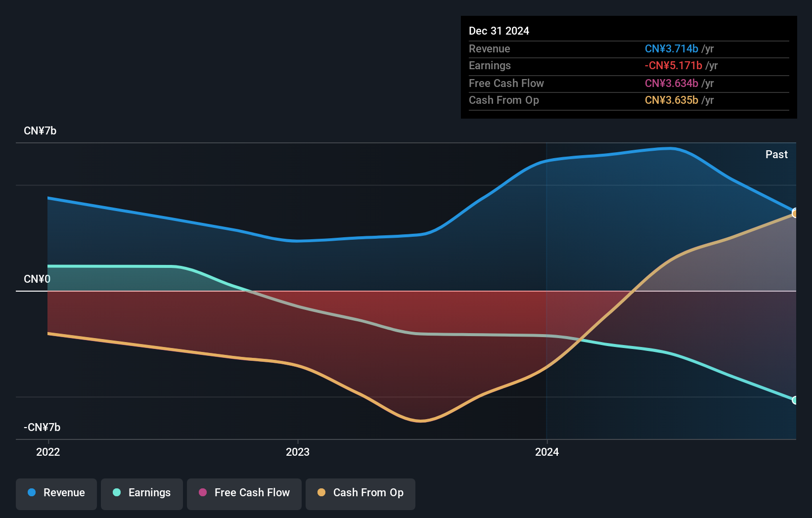
Task: Select the Past label in the chart
Action: point(776,154)
